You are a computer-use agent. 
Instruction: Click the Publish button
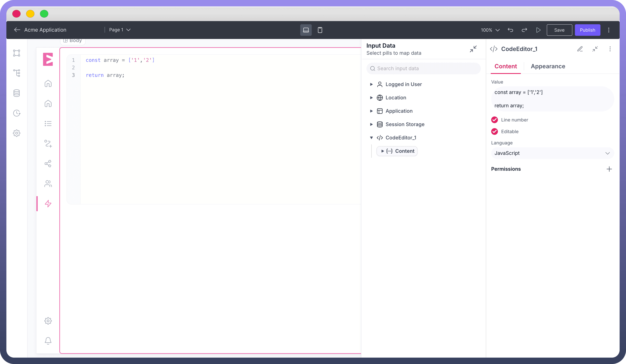pos(587,30)
